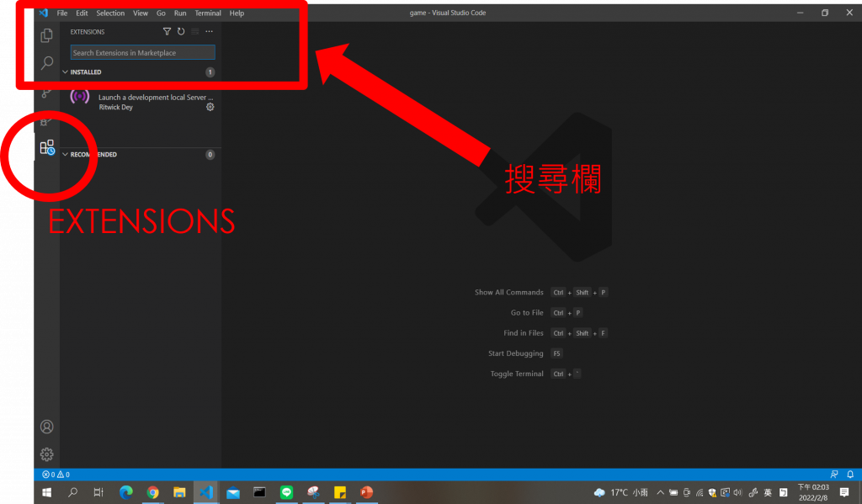Open the taskbar clock showing 02:03
Screen dimensions: 862x504
(813, 492)
